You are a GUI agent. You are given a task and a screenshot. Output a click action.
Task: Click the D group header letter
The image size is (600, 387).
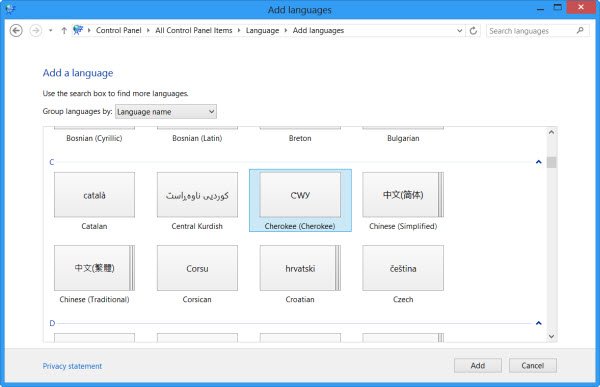[52, 323]
